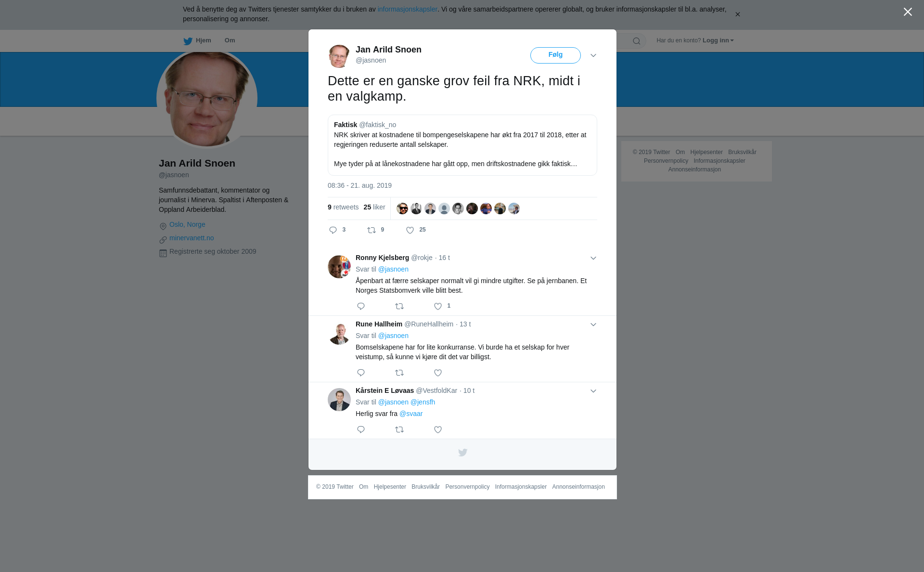
Task: Close the tweet overlay with the X
Action: (908, 12)
